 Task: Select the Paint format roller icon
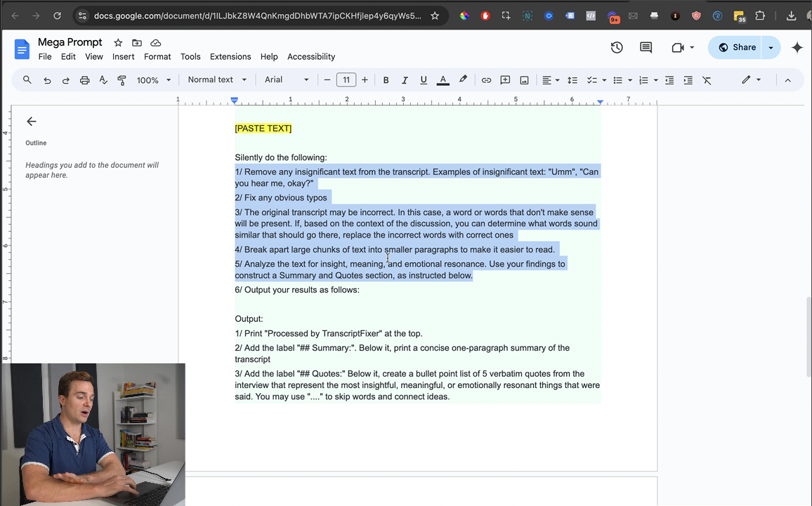[122, 80]
